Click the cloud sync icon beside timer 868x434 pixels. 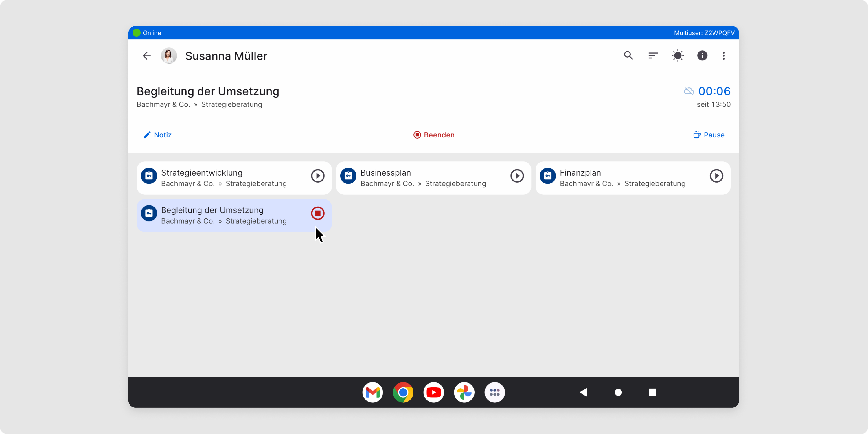pyautogui.click(x=689, y=91)
